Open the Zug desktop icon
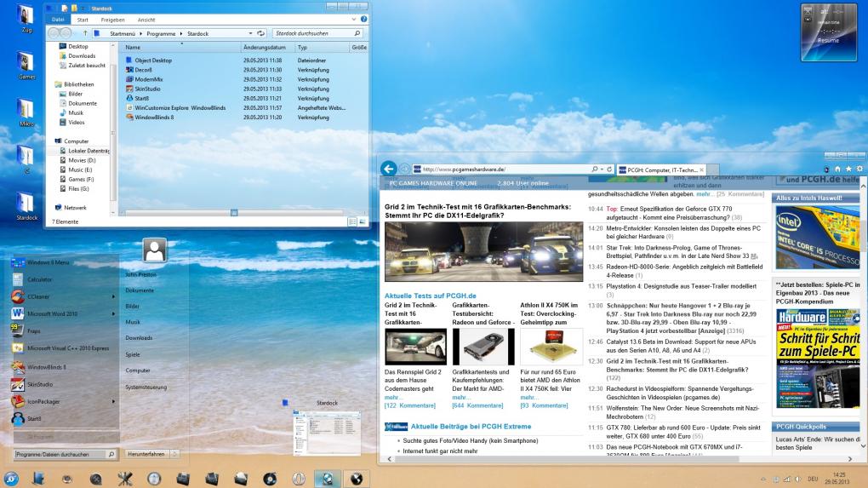The width and height of the screenshot is (868, 488). (x=26, y=19)
